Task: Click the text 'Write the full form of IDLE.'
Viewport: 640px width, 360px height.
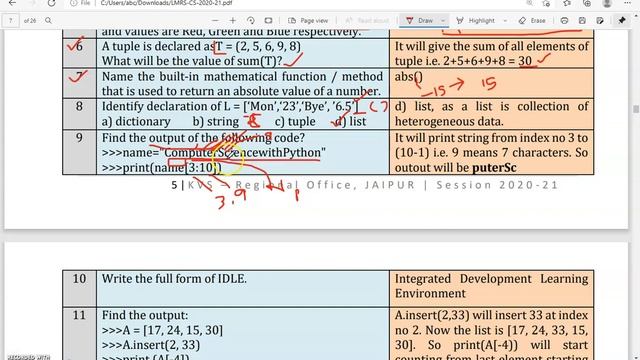Action: [174, 279]
